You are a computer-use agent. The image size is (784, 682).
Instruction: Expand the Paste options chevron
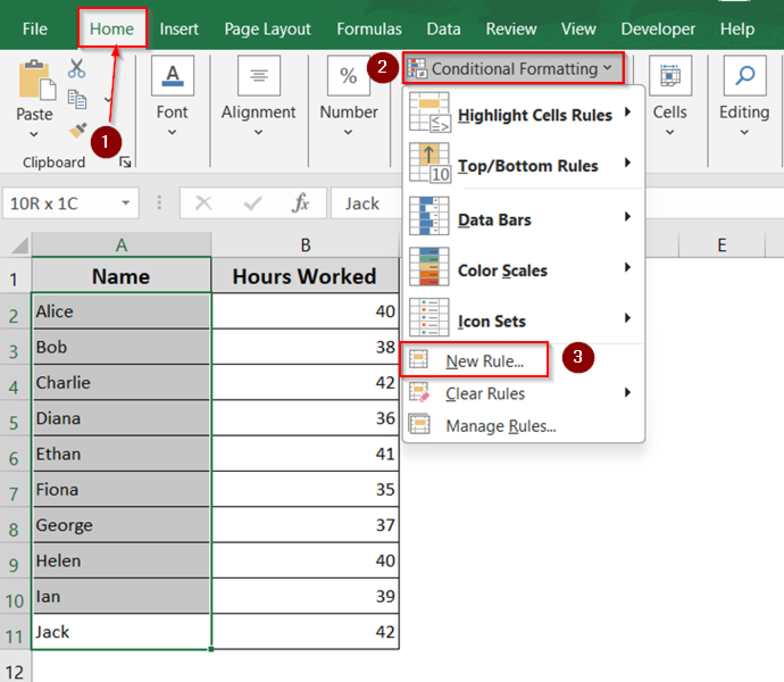tap(34, 134)
